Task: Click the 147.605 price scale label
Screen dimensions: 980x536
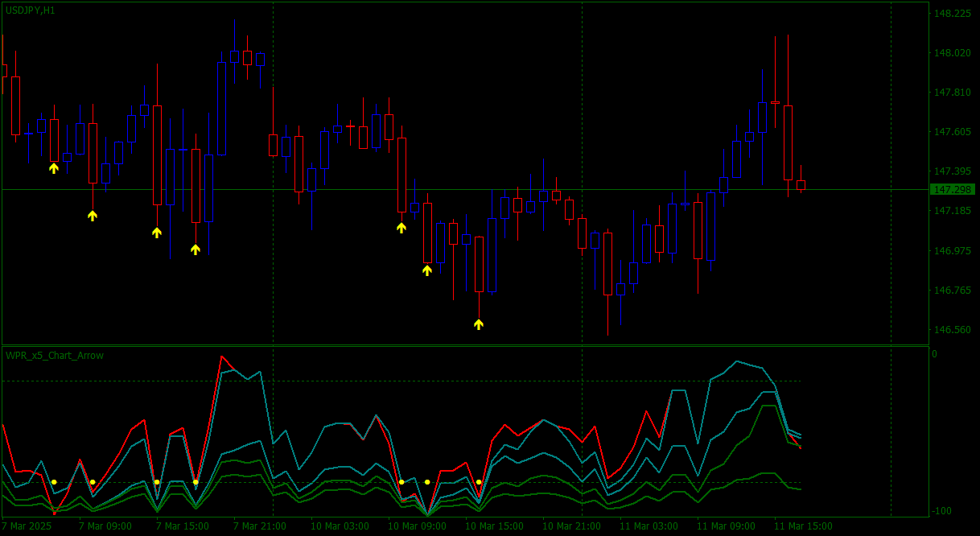Action: click(952, 132)
